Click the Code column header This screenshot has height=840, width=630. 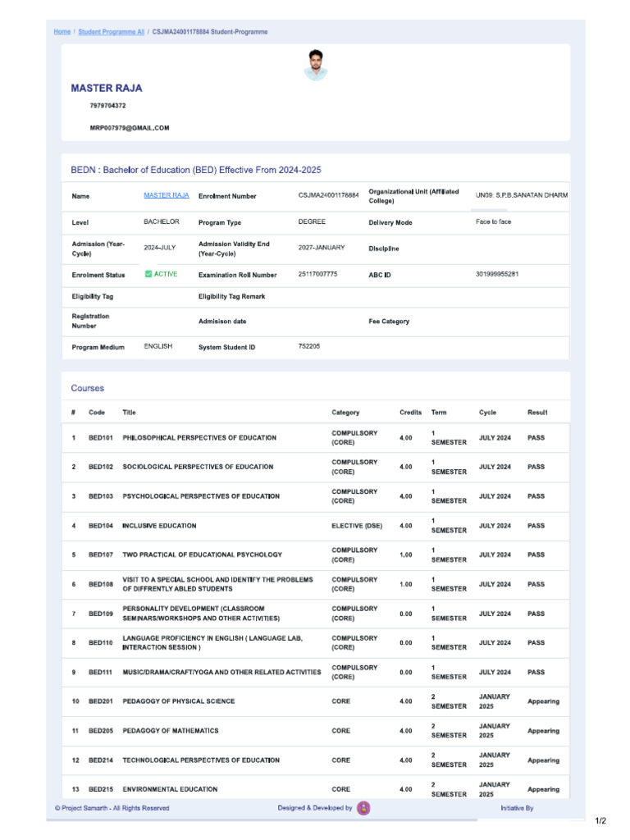point(97,413)
